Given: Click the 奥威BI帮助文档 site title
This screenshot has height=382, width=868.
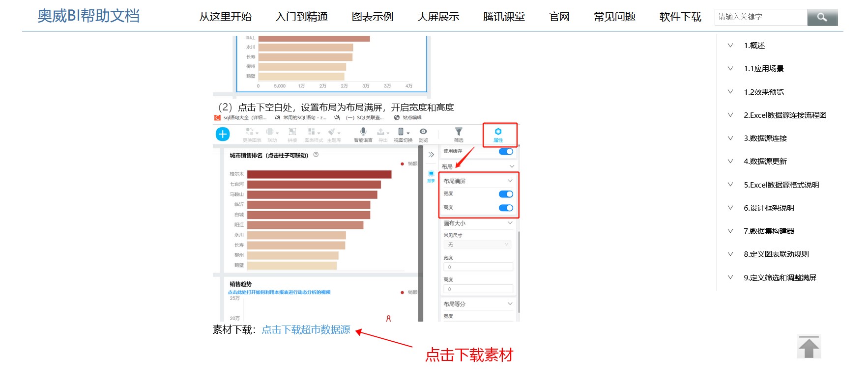Looking at the screenshot, I should coord(88,16).
